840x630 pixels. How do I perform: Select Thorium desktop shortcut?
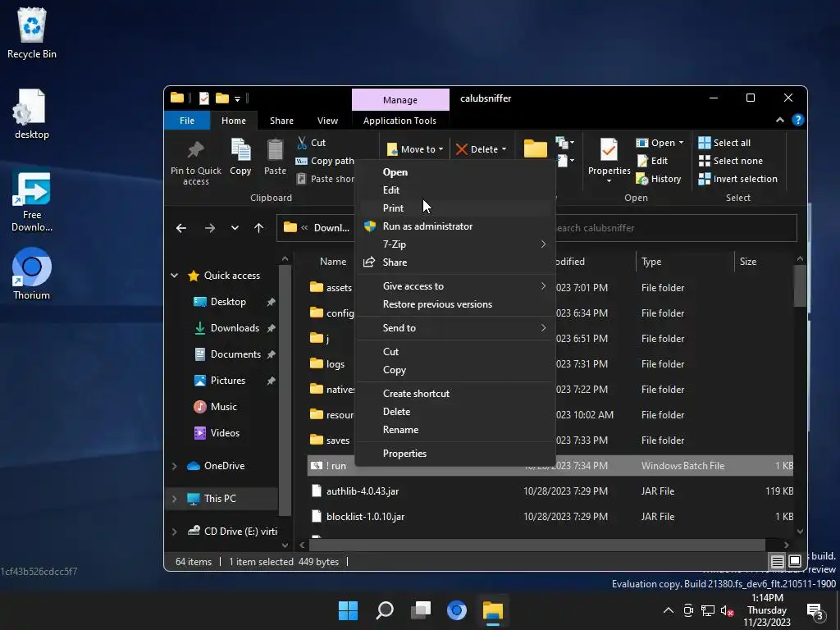tap(32, 274)
